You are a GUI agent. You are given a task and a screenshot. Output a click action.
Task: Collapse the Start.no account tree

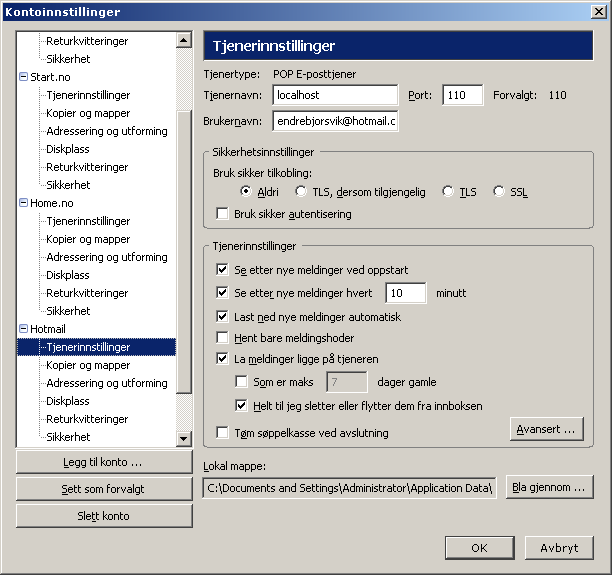tap(23, 77)
